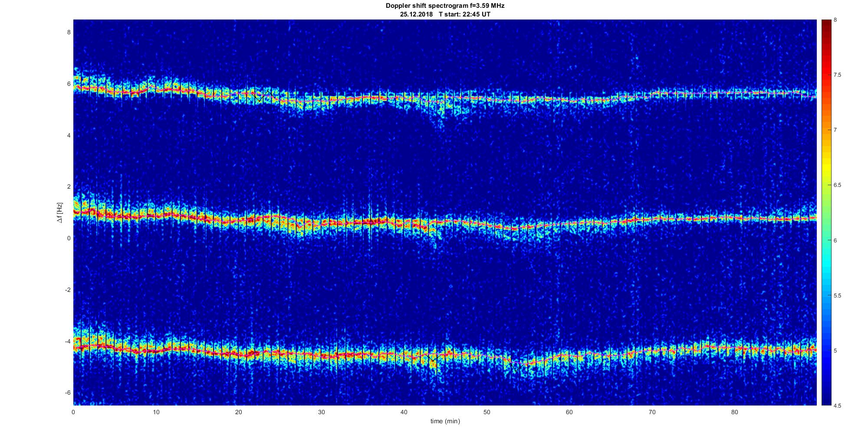Click the time-axis tick label '70'
Screen dimensions: 868x435
[x=652, y=412]
